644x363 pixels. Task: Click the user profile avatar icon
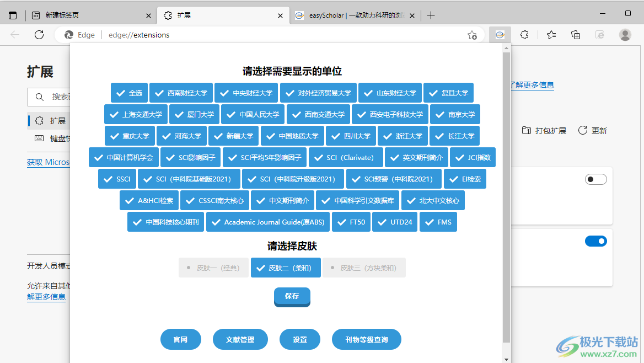coord(625,35)
